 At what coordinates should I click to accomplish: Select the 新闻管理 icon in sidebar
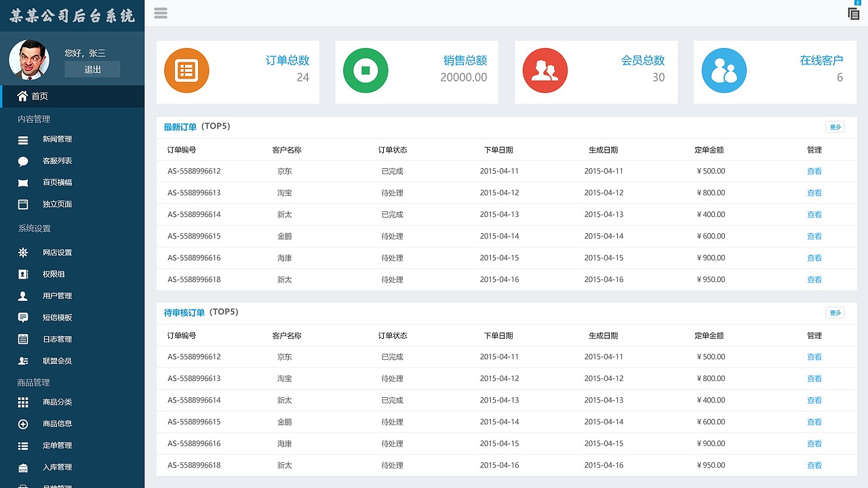click(x=22, y=139)
